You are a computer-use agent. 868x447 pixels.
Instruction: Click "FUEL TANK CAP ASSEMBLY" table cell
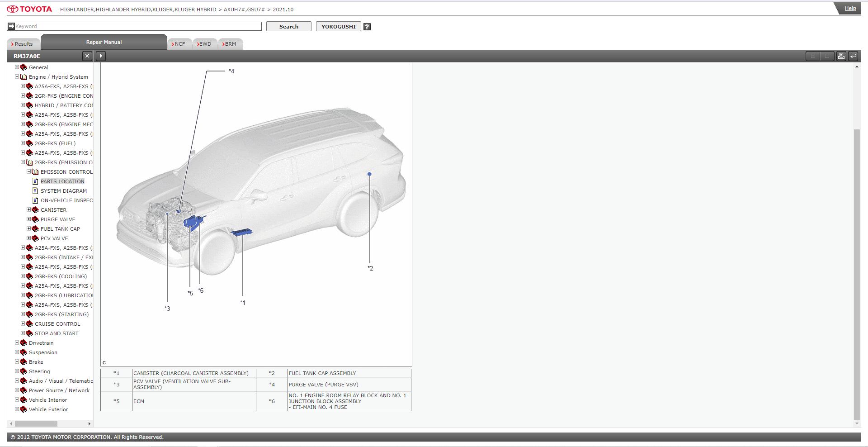click(x=349, y=373)
